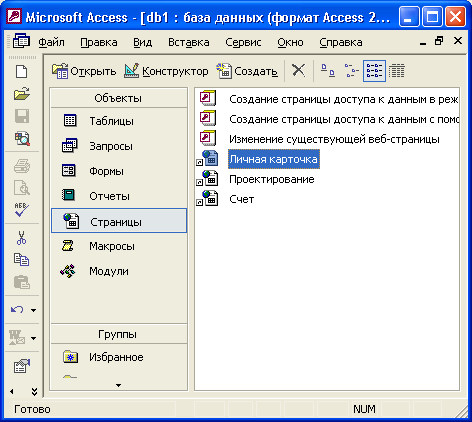Click the Save floppy disk icon
The height and width of the screenshot is (422, 472).
pos(22,116)
